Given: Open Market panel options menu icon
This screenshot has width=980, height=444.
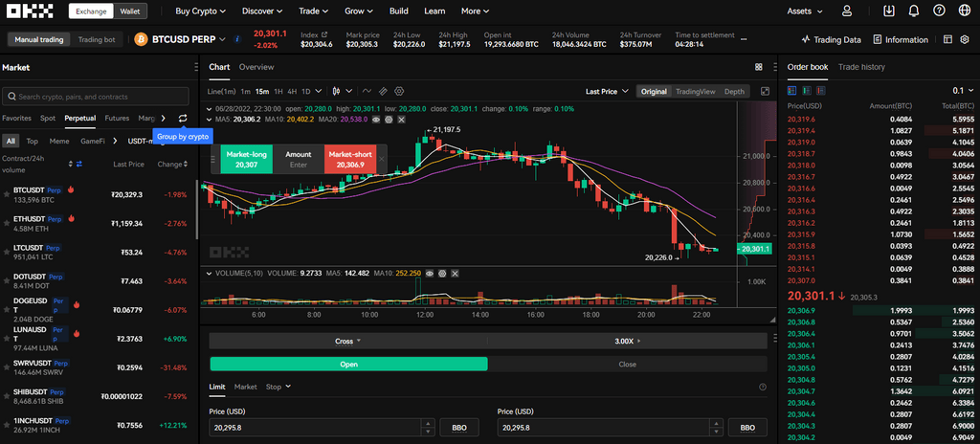Looking at the screenshot, I should [195, 68].
